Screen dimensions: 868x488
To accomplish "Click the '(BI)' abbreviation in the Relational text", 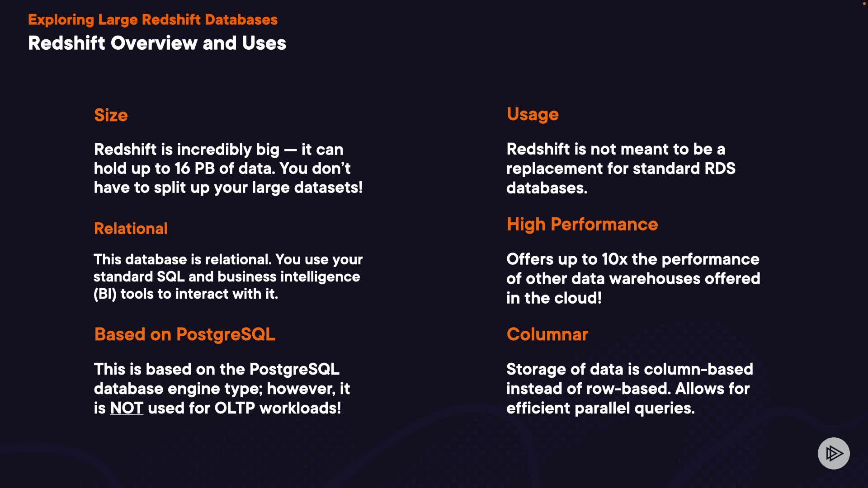I will coord(105,294).
